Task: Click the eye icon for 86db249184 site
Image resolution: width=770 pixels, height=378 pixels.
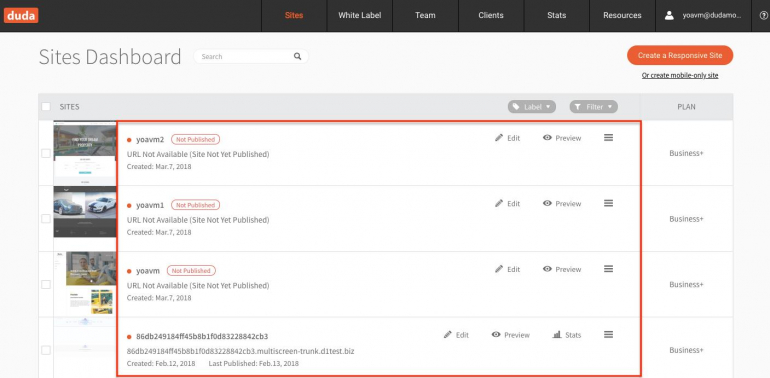Action: pyautogui.click(x=496, y=335)
